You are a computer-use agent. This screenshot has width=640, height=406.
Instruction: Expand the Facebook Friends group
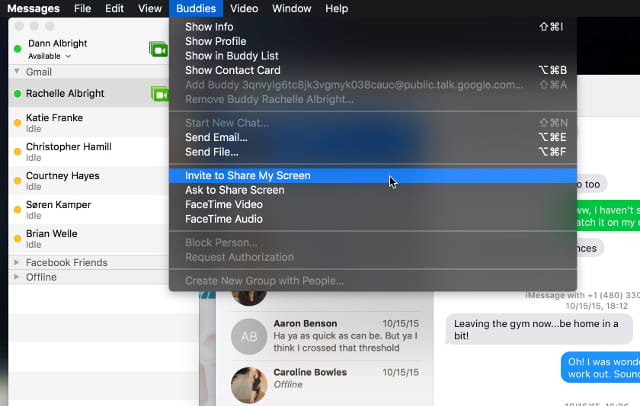pyautogui.click(x=17, y=262)
